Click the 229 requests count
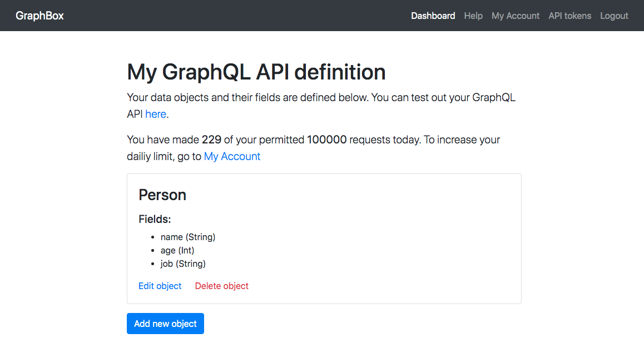The width and height of the screenshot is (644, 353). pos(211,140)
